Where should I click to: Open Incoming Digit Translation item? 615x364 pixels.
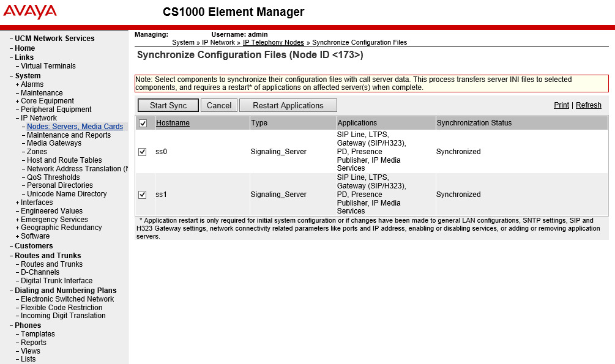pyautogui.click(x=63, y=316)
